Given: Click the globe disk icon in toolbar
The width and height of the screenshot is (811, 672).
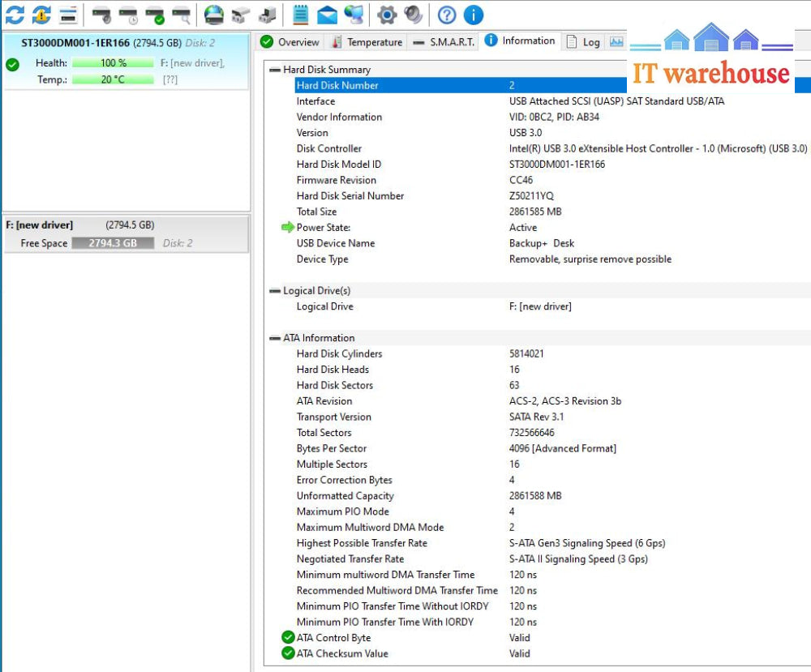Looking at the screenshot, I should click(x=213, y=15).
